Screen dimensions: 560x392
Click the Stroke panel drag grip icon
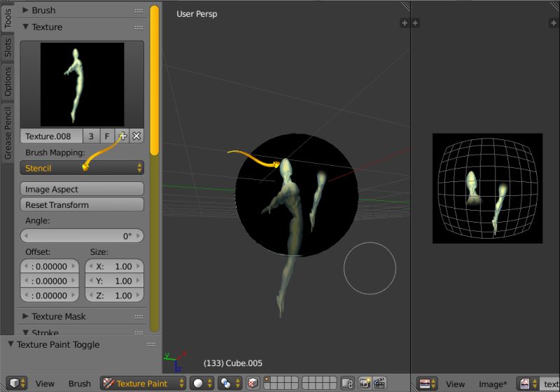click(x=139, y=333)
